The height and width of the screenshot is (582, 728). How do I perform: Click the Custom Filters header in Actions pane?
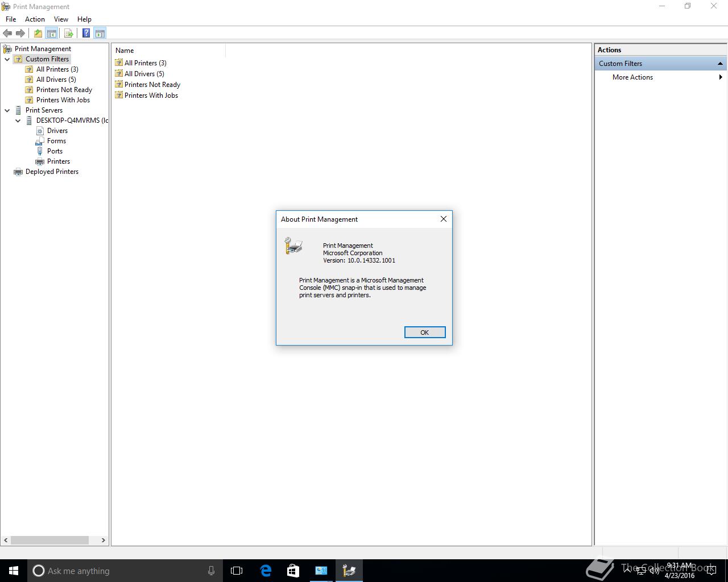click(x=660, y=64)
